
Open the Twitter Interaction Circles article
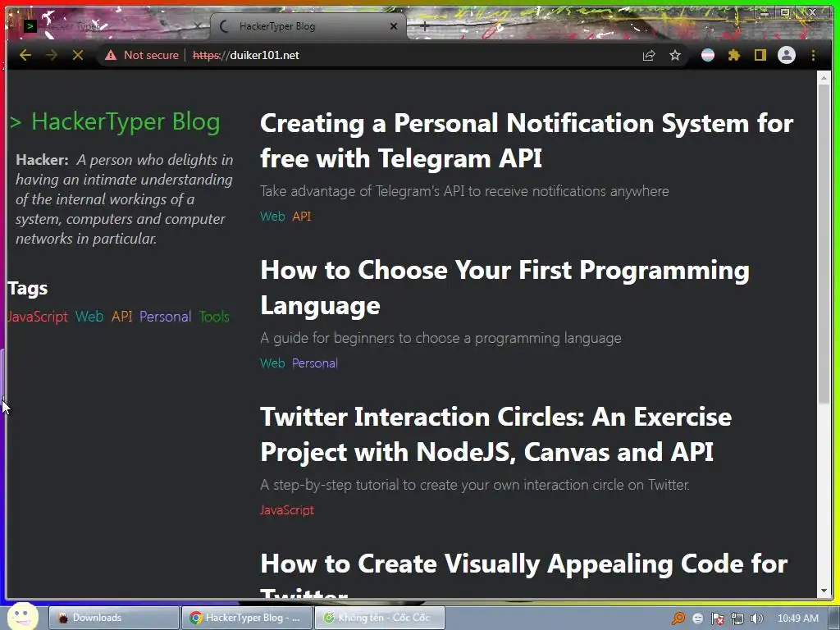coord(496,434)
